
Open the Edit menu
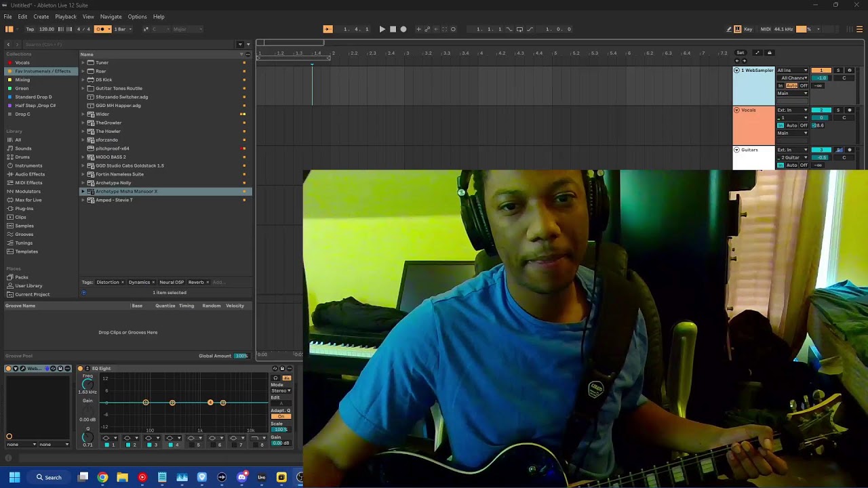(x=22, y=16)
